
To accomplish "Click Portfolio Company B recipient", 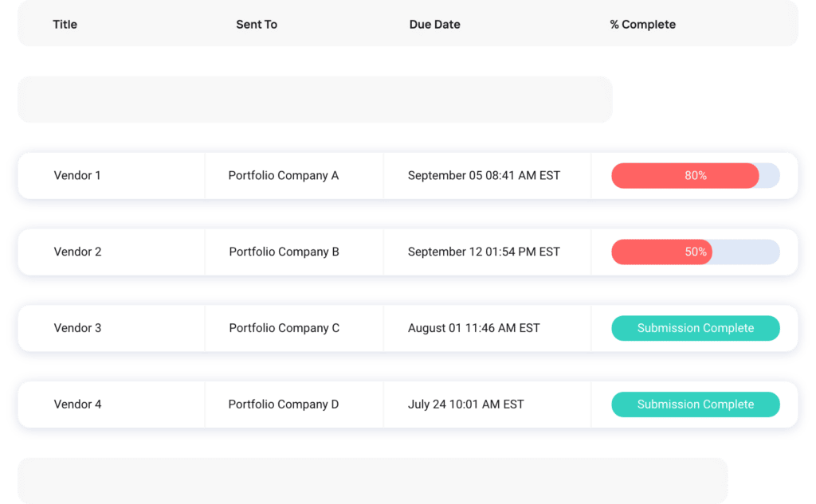I will pyautogui.click(x=284, y=252).
